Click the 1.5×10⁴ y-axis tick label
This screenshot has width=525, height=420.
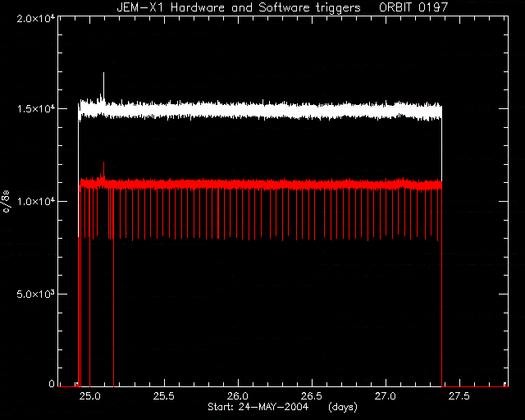tap(36, 109)
